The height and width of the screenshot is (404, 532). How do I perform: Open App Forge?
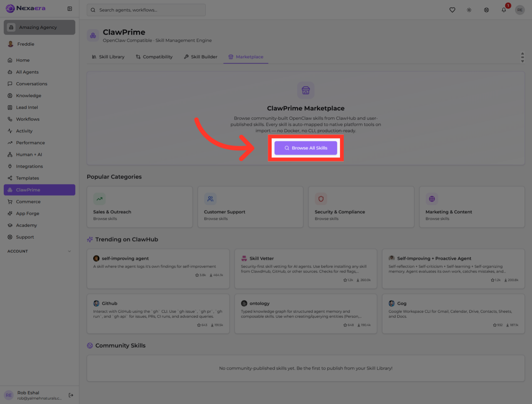[39, 213]
